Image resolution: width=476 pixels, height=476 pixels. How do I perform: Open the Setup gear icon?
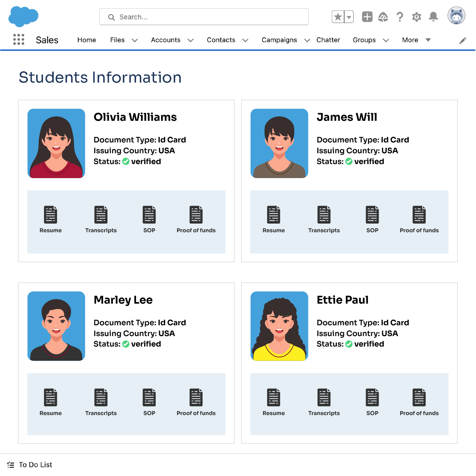pos(416,17)
